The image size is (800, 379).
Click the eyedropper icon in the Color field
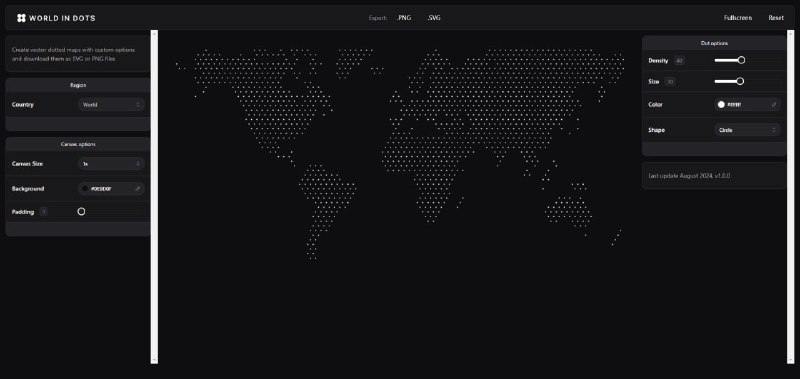773,105
